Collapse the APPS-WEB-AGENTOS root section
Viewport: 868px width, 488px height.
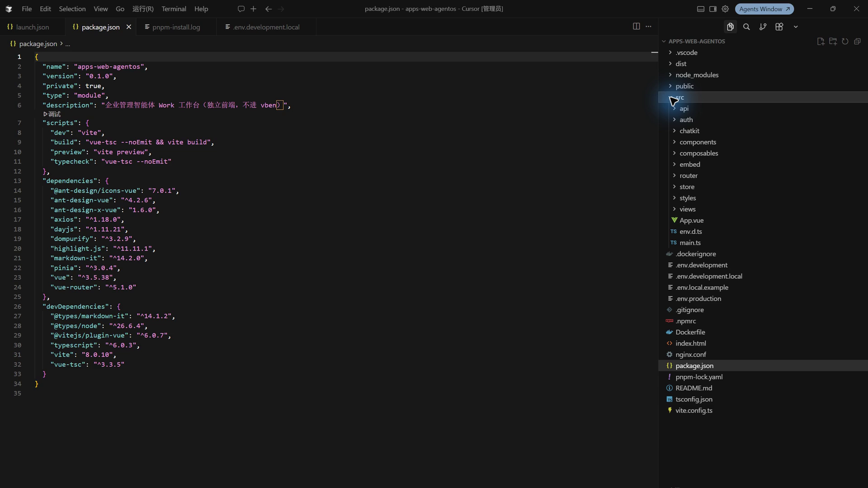[x=696, y=42]
